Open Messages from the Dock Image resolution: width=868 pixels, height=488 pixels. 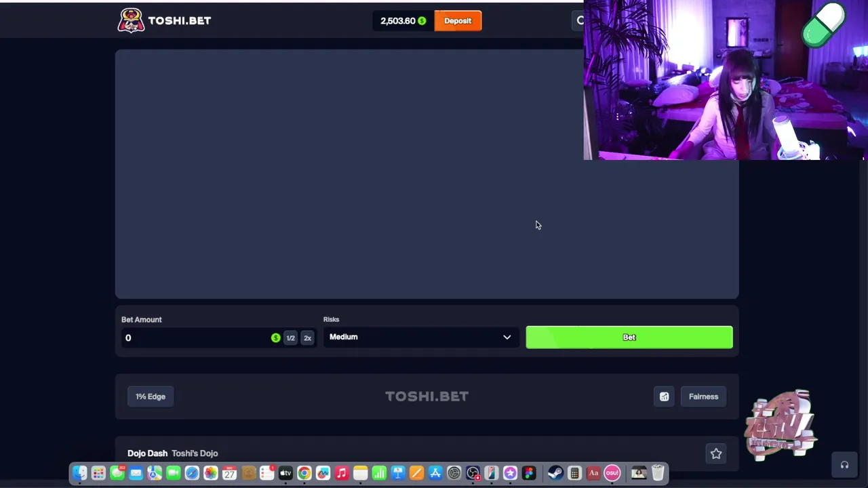click(117, 472)
